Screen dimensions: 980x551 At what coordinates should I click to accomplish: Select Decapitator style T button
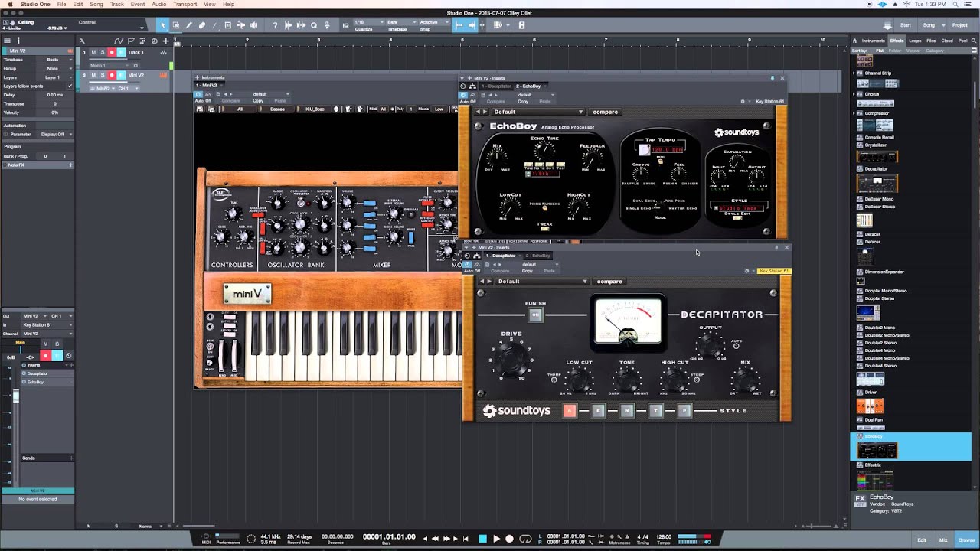point(655,411)
